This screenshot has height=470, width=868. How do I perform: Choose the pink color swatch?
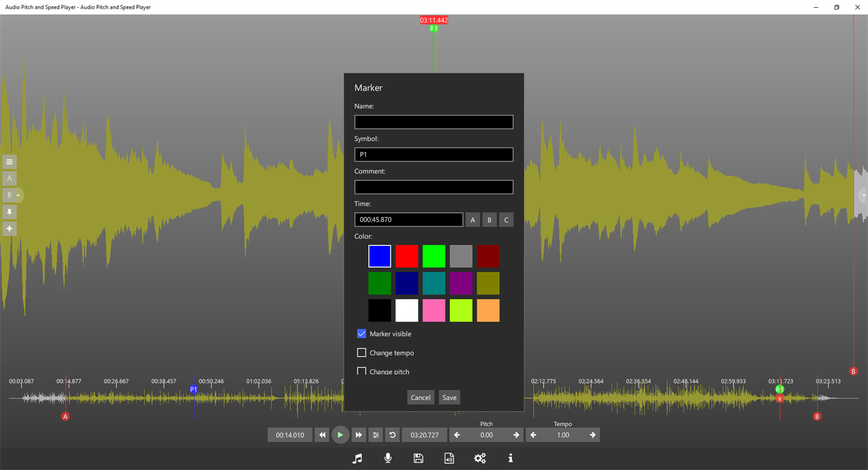click(434, 310)
